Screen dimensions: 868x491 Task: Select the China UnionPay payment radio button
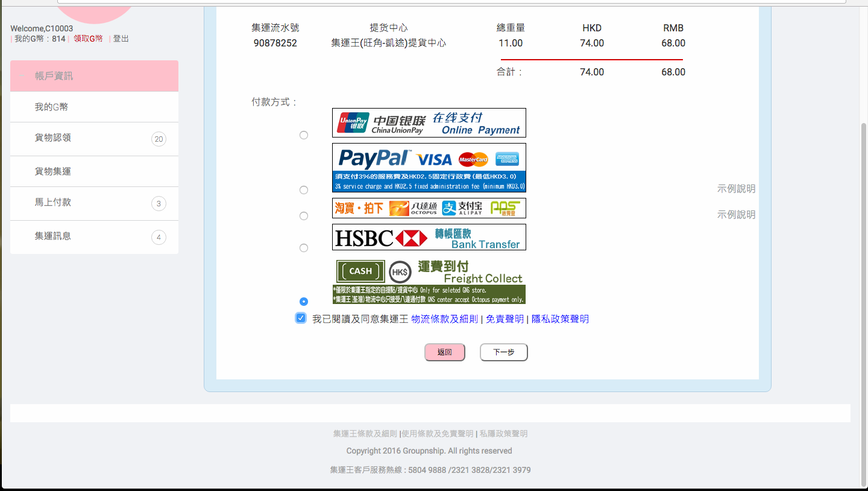[x=304, y=135]
